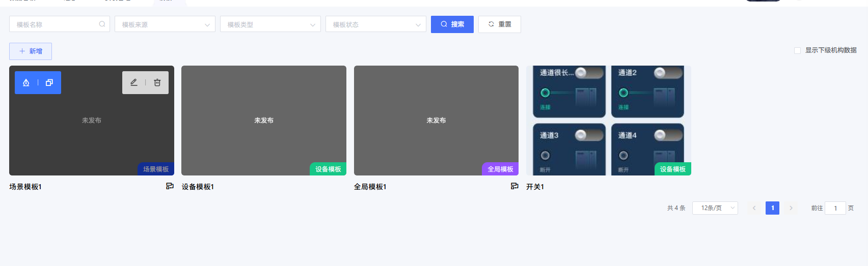Open the 开关1 template thumbnail
868x266 pixels.
pyautogui.click(x=608, y=121)
